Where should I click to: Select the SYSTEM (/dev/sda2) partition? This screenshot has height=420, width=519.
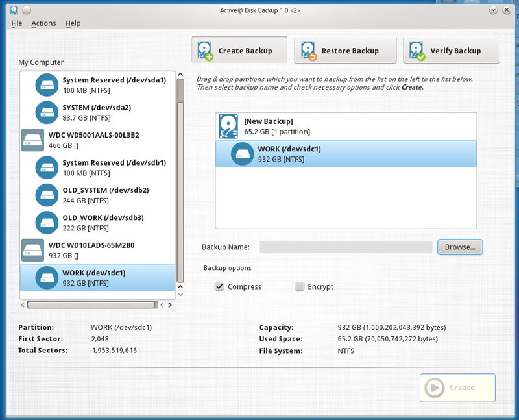click(x=98, y=112)
